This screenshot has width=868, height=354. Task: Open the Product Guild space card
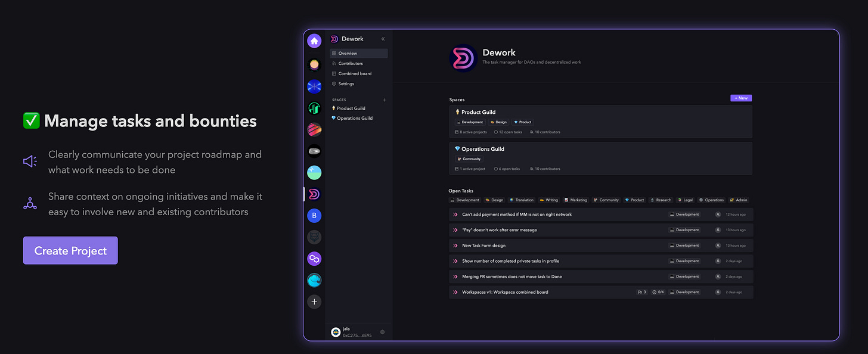(x=600, y=122)
